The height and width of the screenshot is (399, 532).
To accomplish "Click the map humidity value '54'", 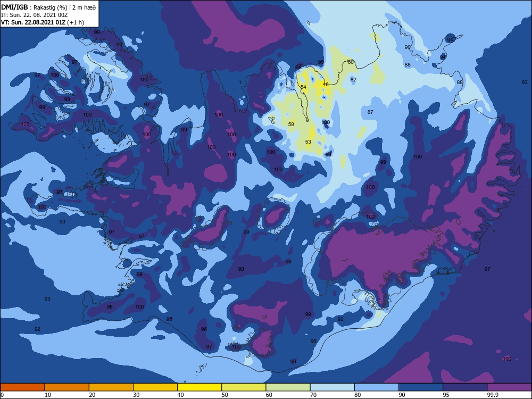I will pyautogui.click(x=303, y=87).
